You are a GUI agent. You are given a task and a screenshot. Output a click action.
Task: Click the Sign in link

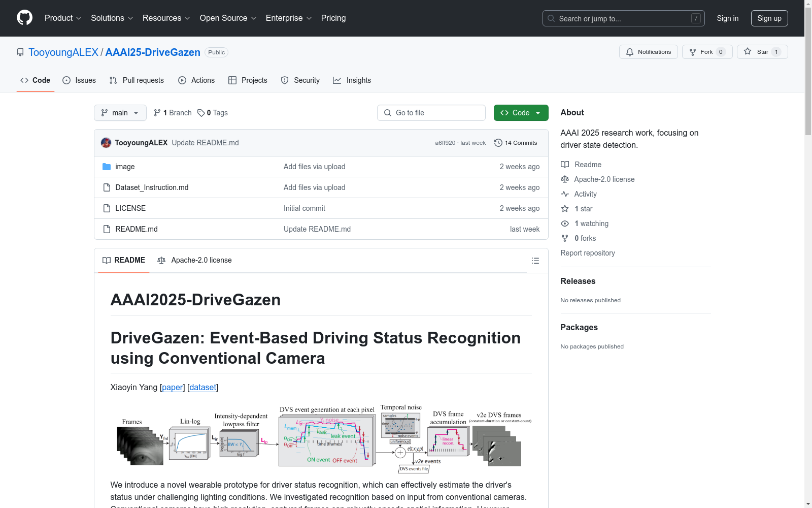pyautogui.click(x=728, y=18)
